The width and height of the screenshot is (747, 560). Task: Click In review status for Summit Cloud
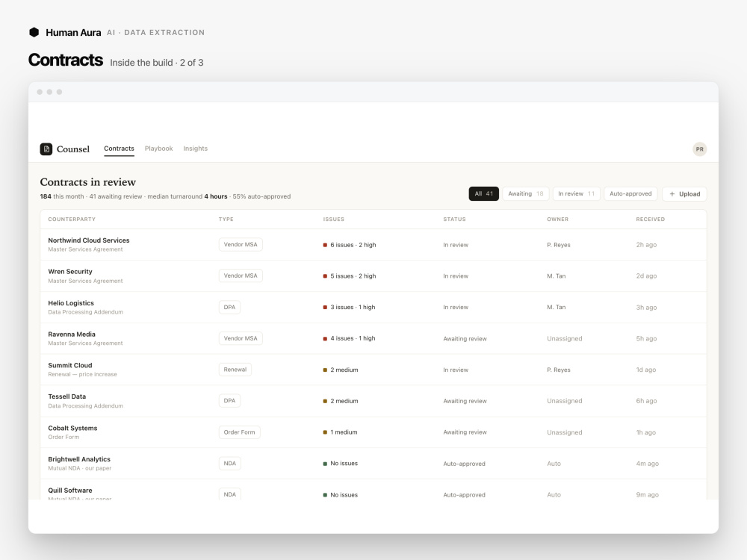[x=456, y=370]
